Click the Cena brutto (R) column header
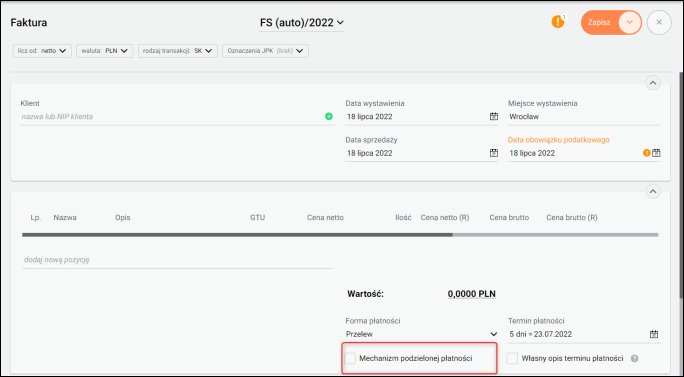This screenshot has width=684, height=377. [x=571, y=217]
